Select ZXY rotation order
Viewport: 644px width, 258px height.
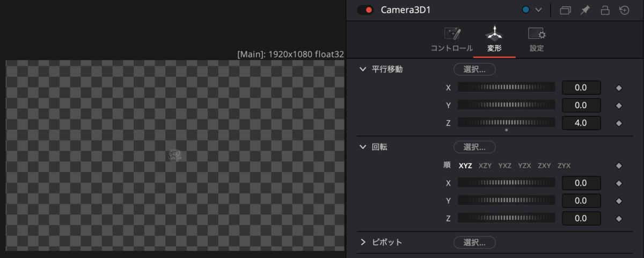(x=544, y=166)
